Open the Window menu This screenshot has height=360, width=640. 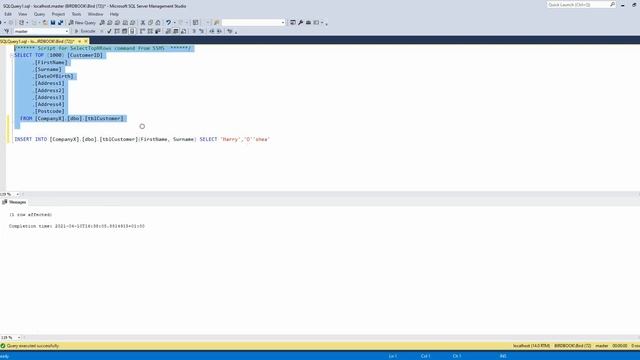95,14
